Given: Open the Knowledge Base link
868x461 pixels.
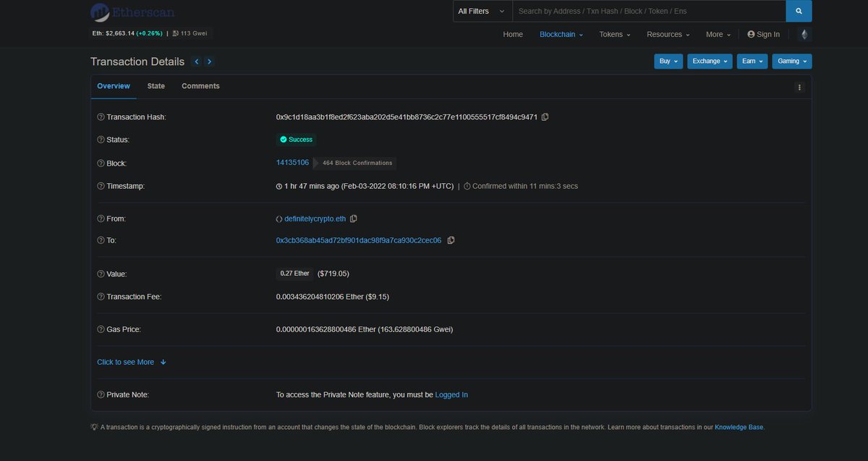Looking at the screenshot, I should [x=739, y=427].
